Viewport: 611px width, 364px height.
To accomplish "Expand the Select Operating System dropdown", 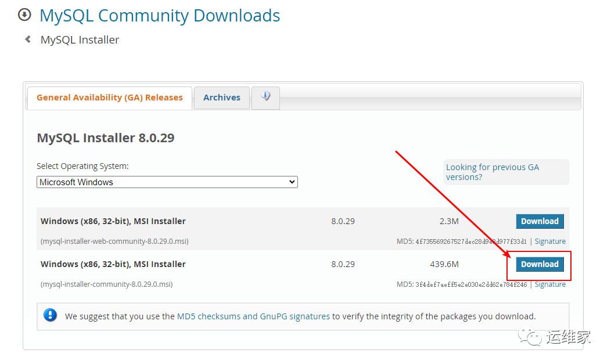I will tap(167, 182).
